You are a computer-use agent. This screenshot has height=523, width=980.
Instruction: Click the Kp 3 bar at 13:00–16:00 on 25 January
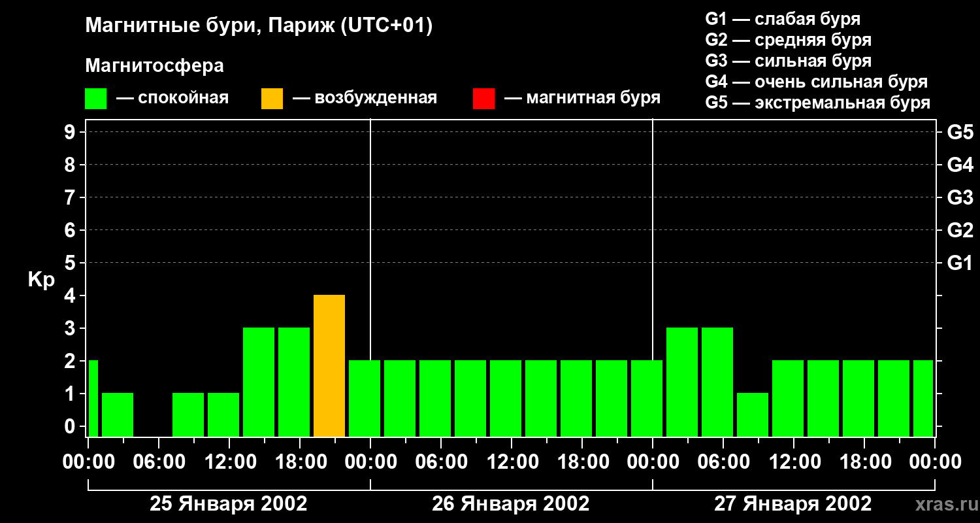click(259, 382)
